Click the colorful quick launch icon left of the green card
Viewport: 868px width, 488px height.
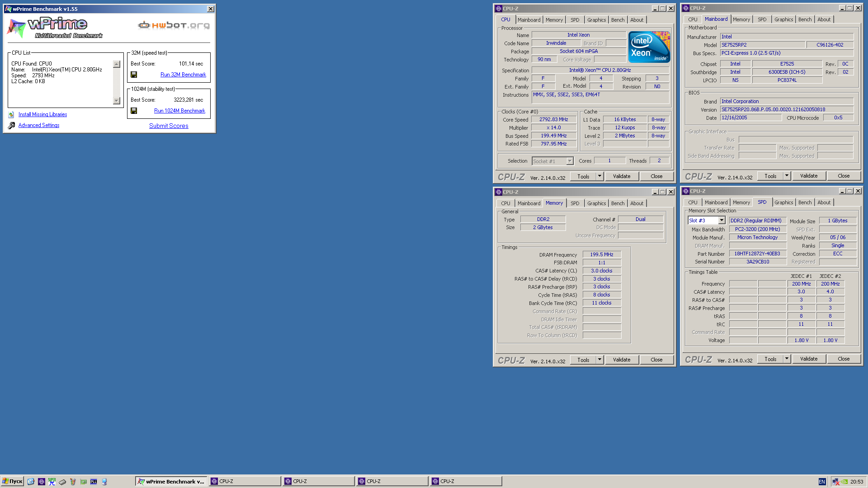coord(73,482)
